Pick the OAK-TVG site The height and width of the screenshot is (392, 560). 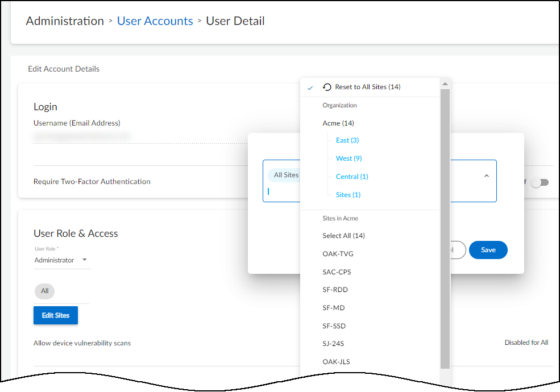[338, 254]
